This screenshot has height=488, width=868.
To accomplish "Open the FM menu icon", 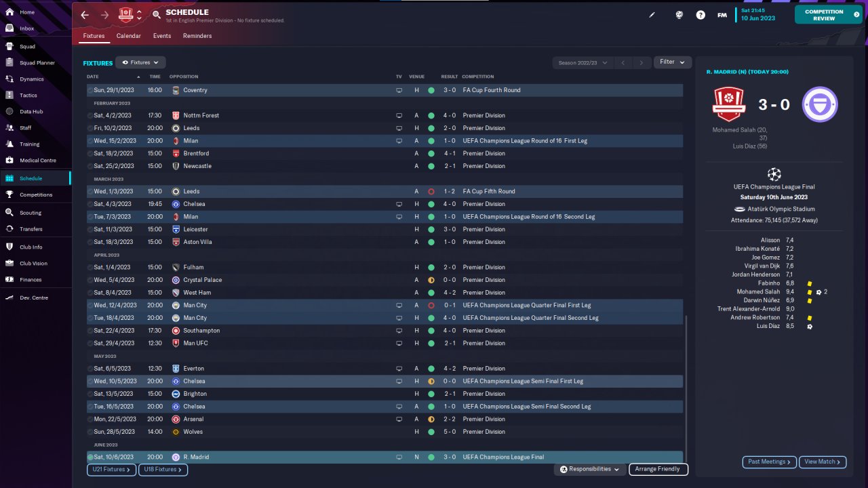I will [x=722, y=15].
